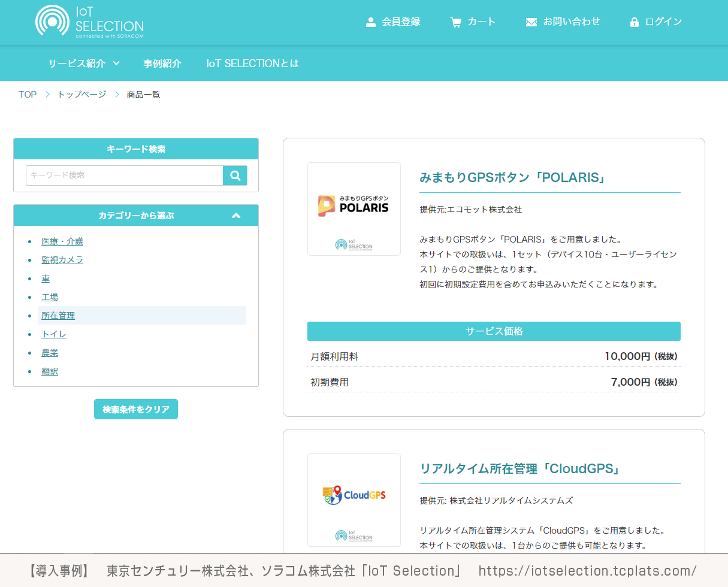Focus the キーワード検索 input field
Viewport: 728px width, 587px height.
pyautogui.click(x=125, y=176)
